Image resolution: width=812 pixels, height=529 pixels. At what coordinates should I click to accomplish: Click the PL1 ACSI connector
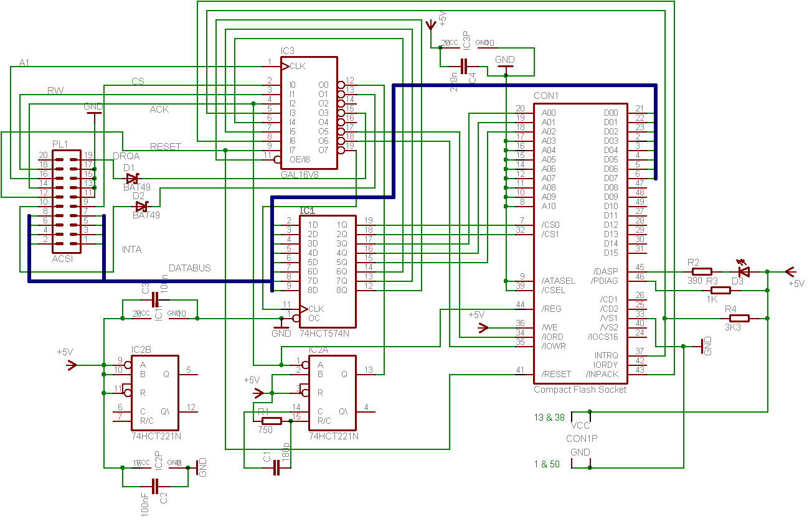coord(65,200)
